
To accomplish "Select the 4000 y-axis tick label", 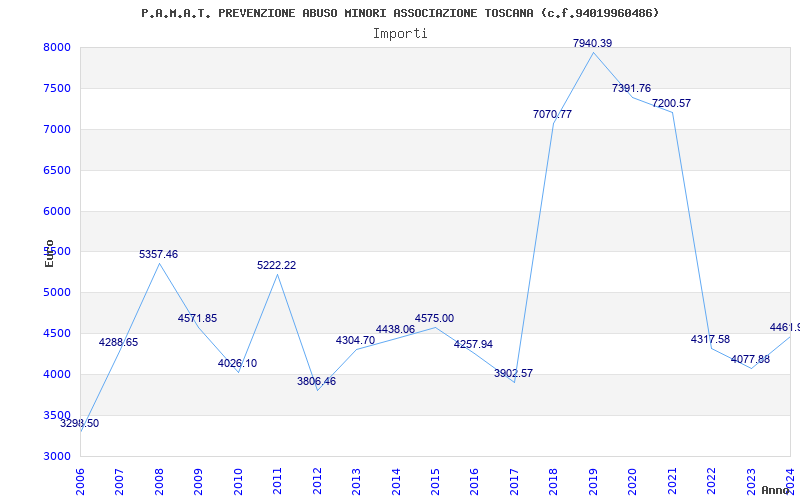I will click(x=57, y=374).
